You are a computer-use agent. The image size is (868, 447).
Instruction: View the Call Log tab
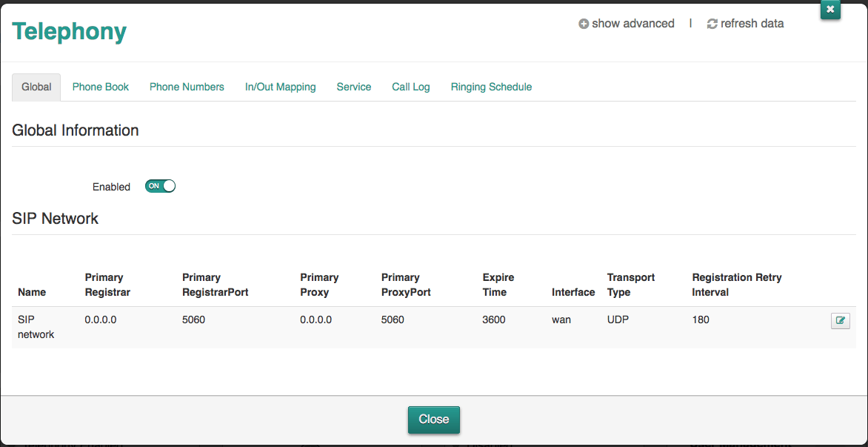click(411, 87)
